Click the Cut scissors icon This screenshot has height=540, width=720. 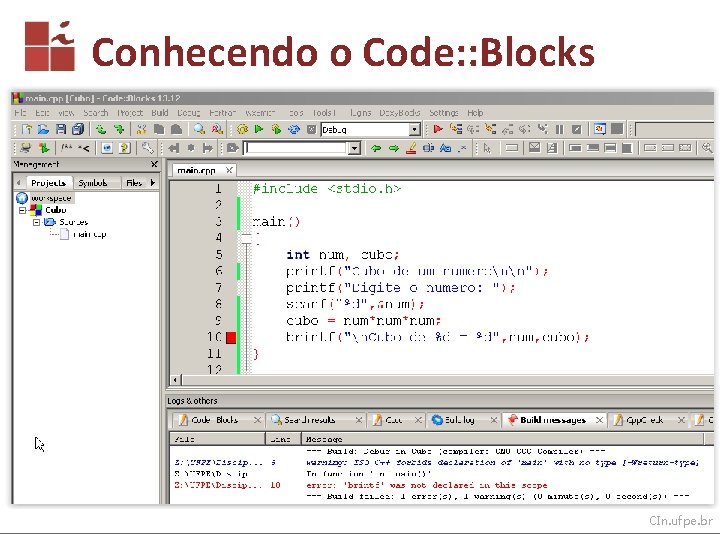coord(141,129)
